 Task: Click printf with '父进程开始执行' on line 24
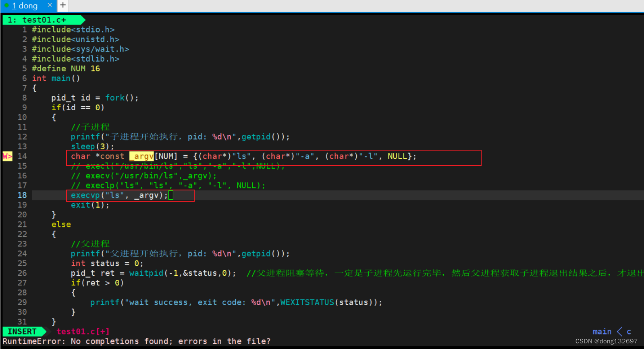point(180,254)
